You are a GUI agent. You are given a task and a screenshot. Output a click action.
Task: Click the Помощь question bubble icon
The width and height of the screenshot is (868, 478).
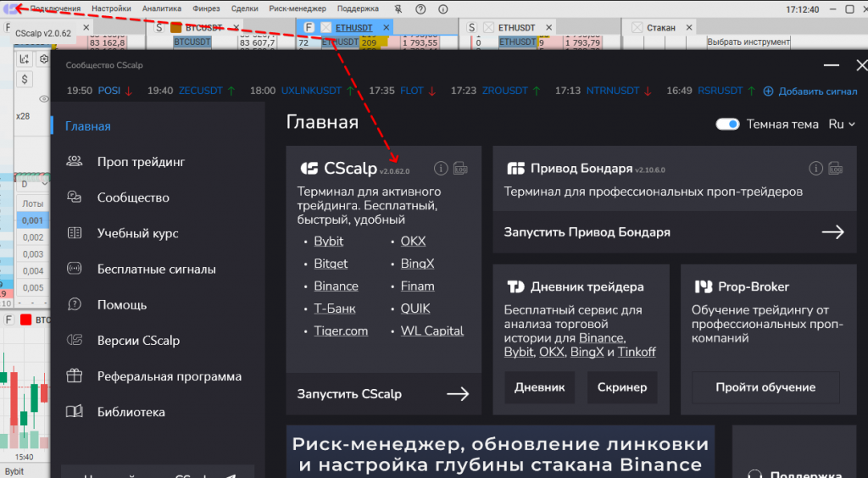[x=75, y=304]
